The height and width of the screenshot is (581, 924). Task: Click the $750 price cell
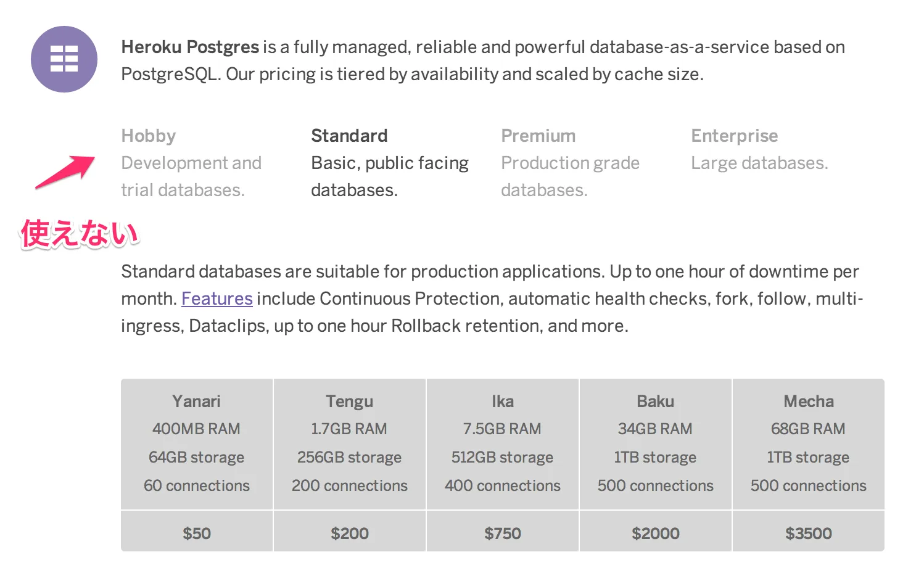502,532
